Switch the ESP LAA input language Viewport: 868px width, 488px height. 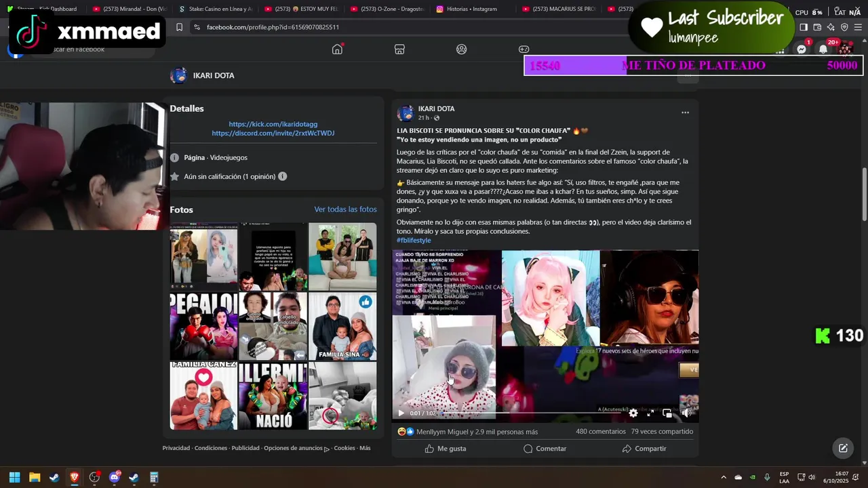784,477
